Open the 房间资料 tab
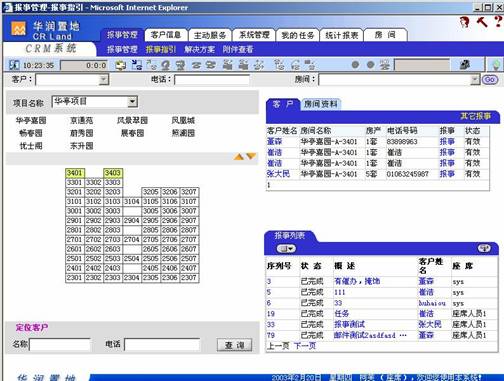The height and width of the screenshot is (381, 504). [320, 104]
